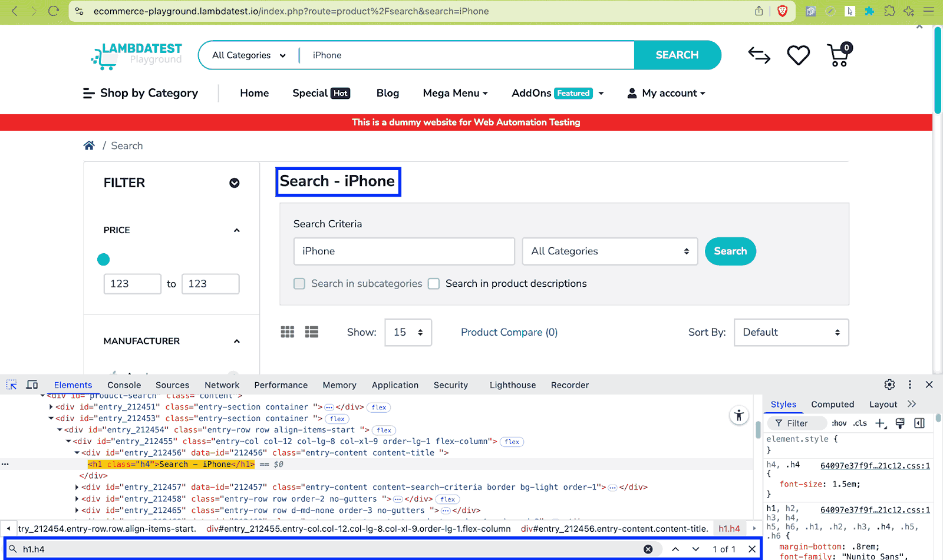Open DevTools settings gear
This screenshot has height=560, width=943.
click(x=889, y=385)
